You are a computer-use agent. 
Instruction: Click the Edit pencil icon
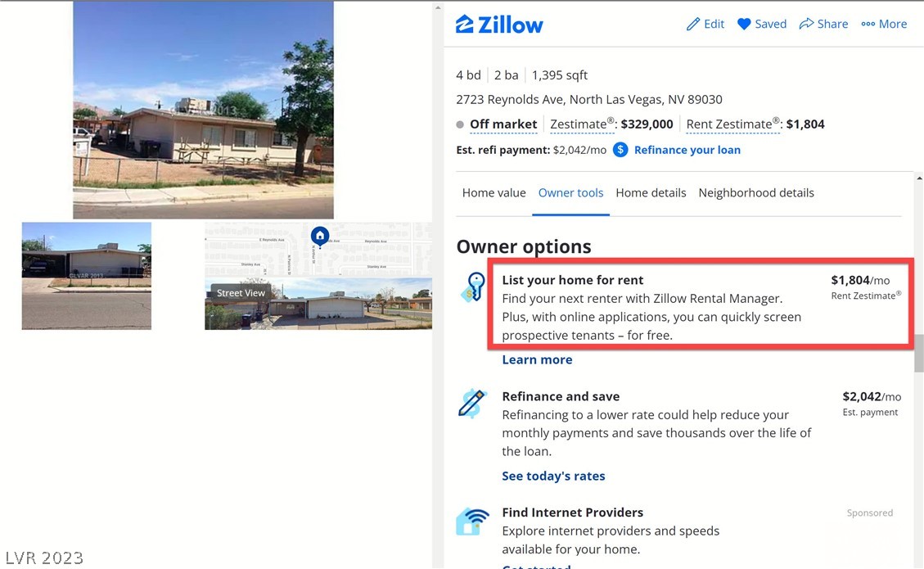pyautogui.click(x=693, y=25)
